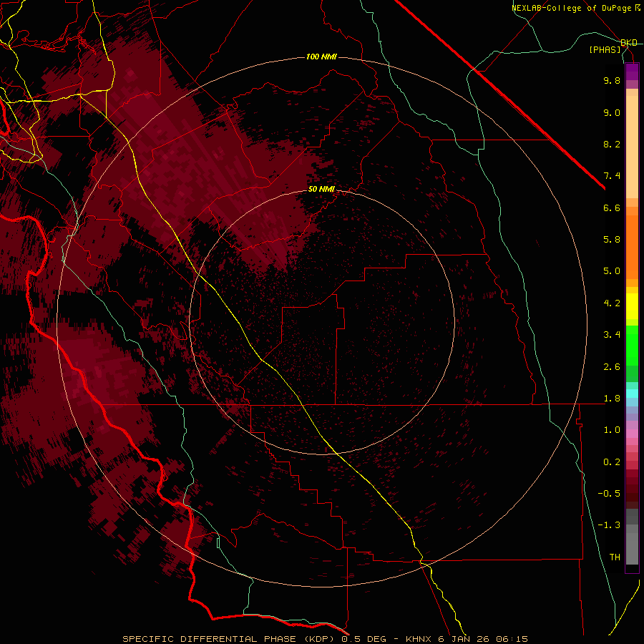Click the 8.2 value on the color scale

[x=612, y=144]
